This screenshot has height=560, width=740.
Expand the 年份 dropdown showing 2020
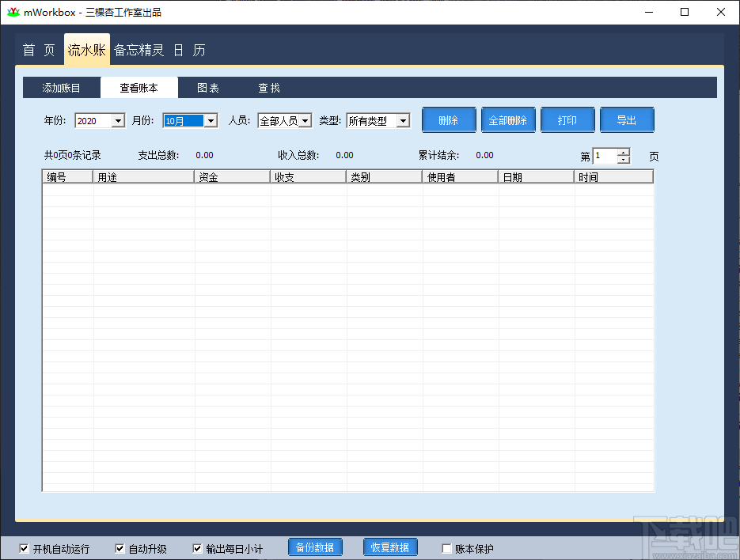pyautogui.click(x=119, y=121)
